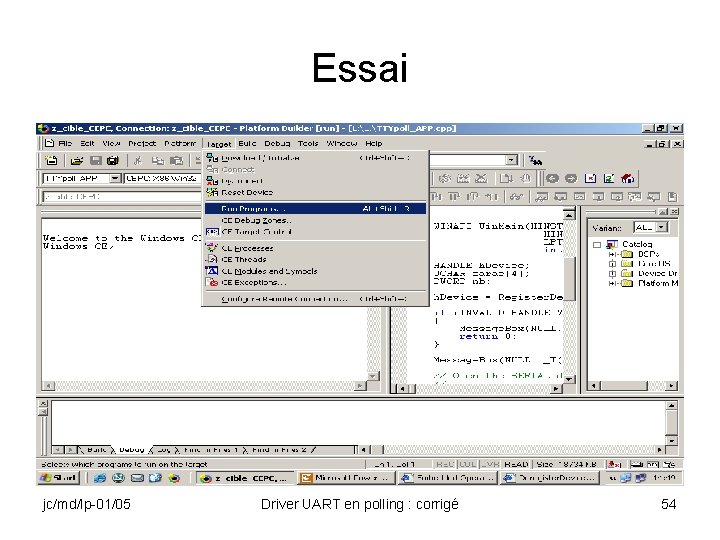Switch to the Log output tab
This screenshot has height=540, width=720.
(163, 450)
